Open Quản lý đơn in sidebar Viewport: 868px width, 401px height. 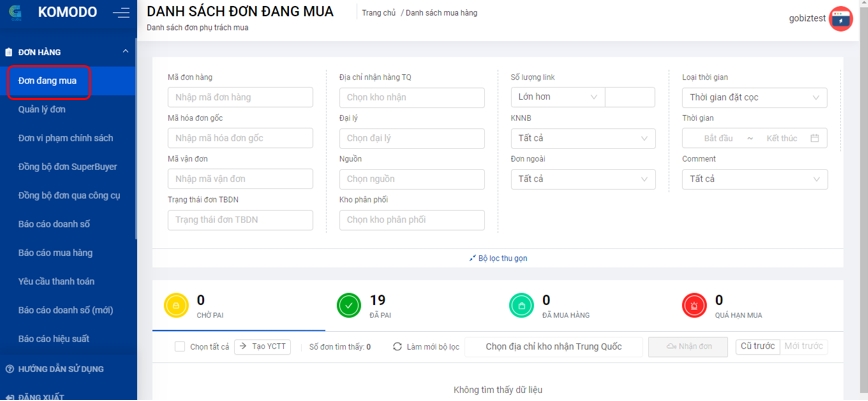tap(42, 110)
